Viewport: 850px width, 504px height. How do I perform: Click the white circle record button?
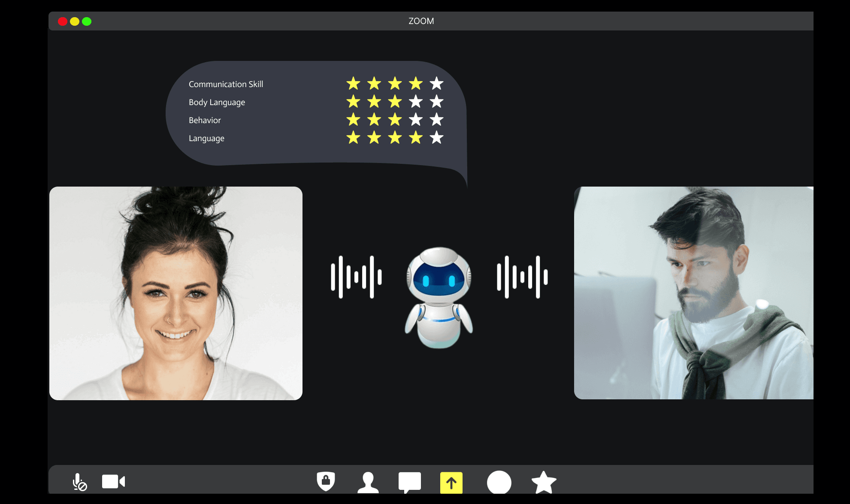(499, 483)
